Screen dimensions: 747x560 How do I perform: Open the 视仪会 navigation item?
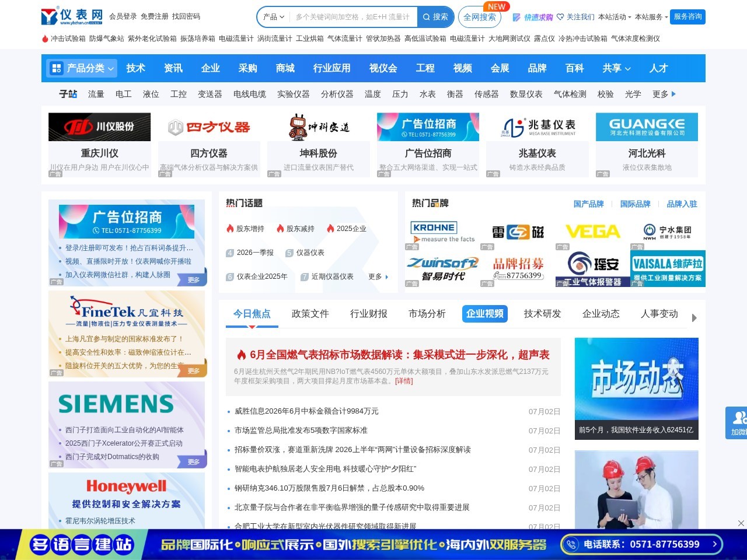click(x=383, y=68)
